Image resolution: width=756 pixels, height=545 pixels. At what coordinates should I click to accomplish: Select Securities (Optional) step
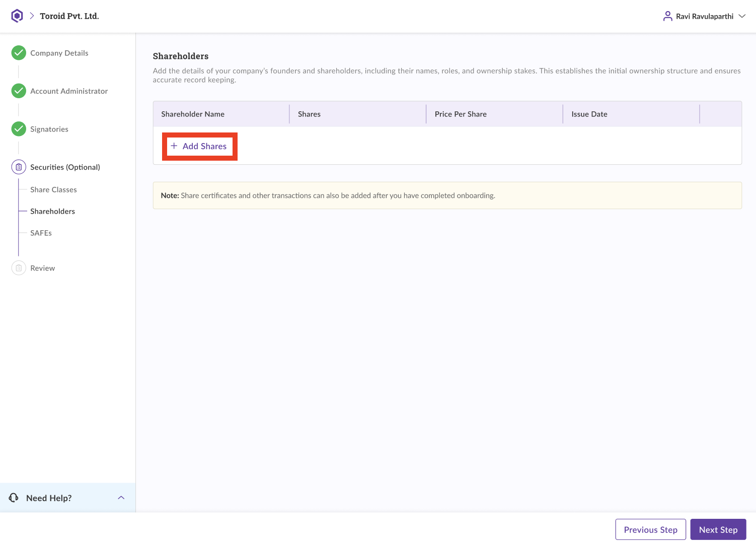(x=65, y=167)
